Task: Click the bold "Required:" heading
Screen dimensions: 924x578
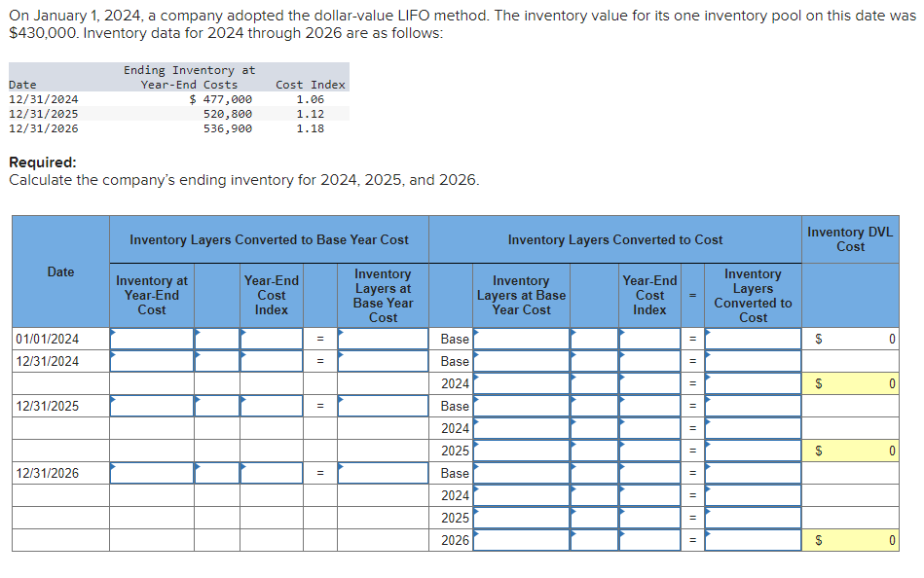Action: tap(43, 163)
